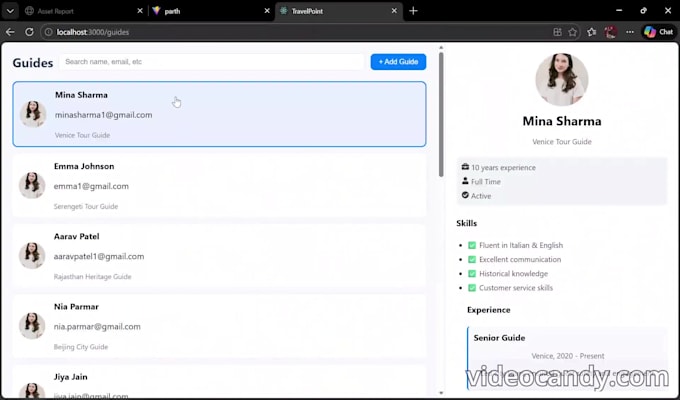Viewport: 680px width, 400px height.
Task: Toggle the Historical knowledge checkbox
Action: tap(472, 274)
